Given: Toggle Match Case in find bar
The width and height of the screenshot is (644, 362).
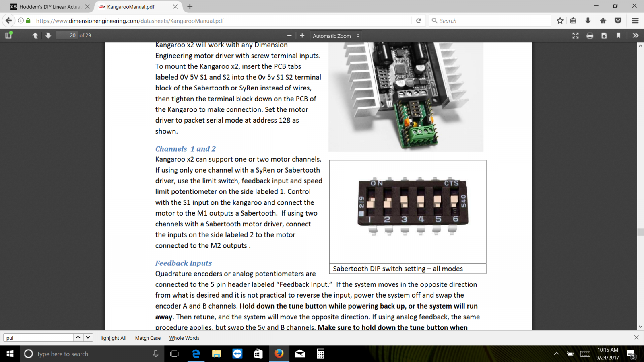Looking at the screenshot, I should pyautogui.click(x=148, y=338).
